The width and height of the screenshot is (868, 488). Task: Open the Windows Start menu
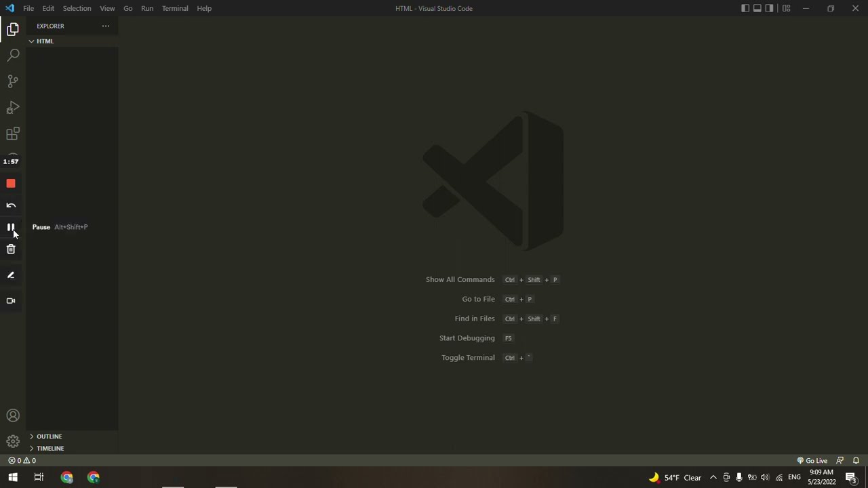pyautogui.click(x=13, y=478)
